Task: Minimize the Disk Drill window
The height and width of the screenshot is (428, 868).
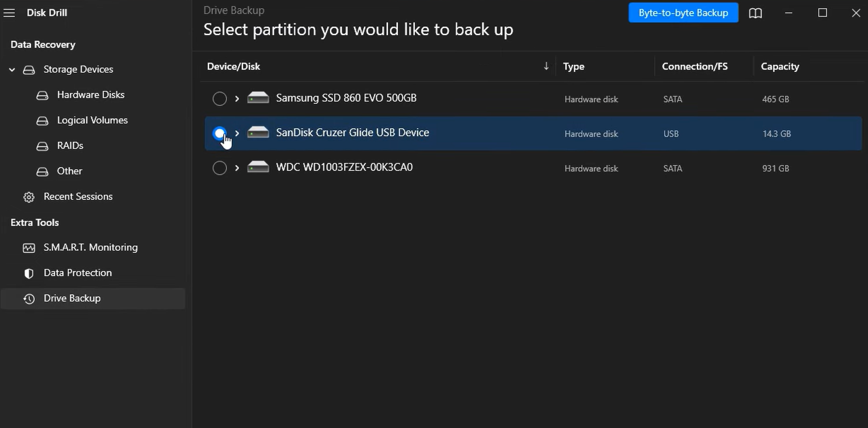Action: click(789, 13)
